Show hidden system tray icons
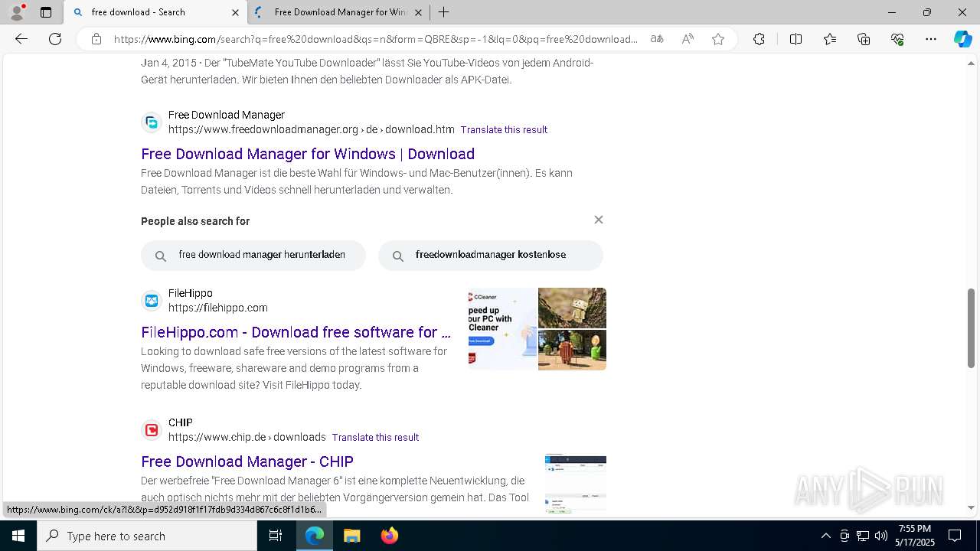980x551 pixels. click(x=825, y=536)
